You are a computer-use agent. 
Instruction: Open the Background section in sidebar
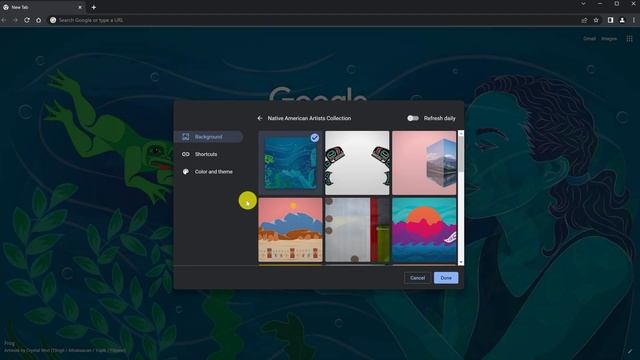point(209,137)
